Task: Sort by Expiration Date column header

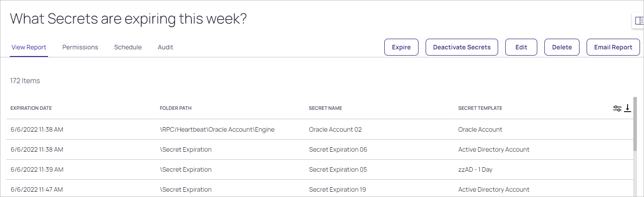Action: coord(31,108)
